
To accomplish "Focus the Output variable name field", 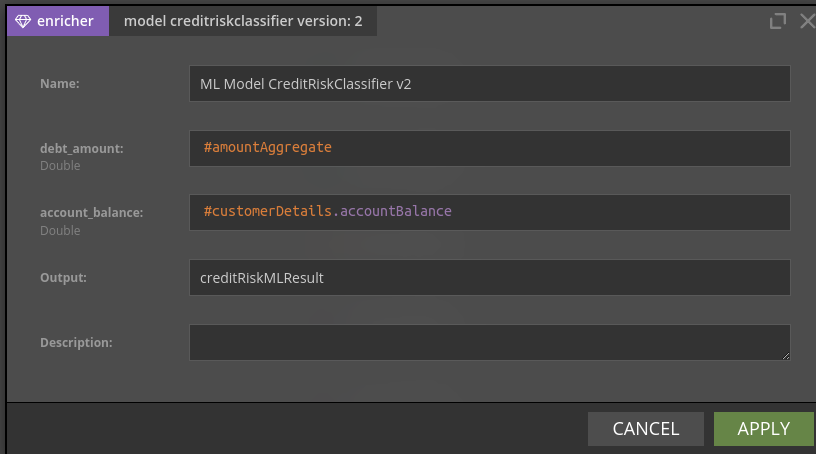I will 490,278.
